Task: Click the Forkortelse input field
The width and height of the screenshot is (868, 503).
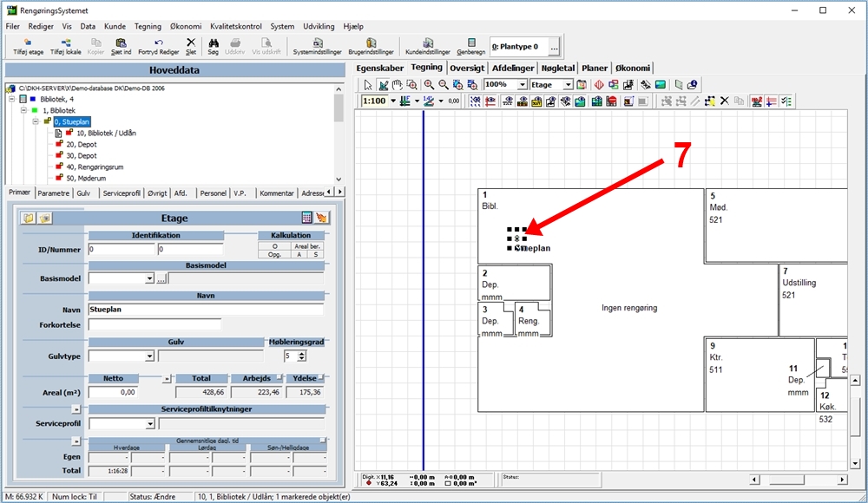Action: (155, 325)
